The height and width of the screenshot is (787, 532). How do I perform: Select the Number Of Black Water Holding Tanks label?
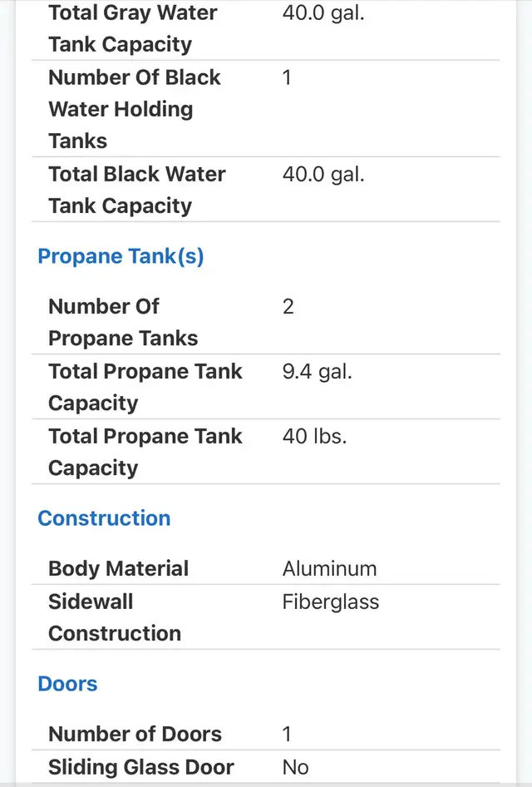coord(135,109)
